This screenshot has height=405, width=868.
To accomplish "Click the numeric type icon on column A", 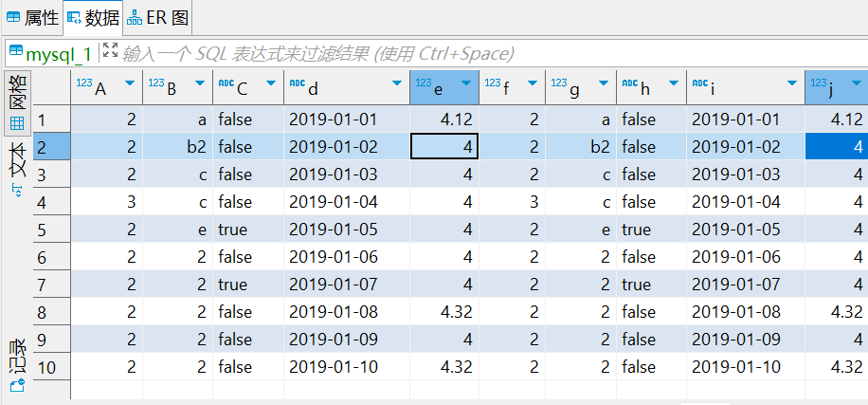I will coord(83,84).
